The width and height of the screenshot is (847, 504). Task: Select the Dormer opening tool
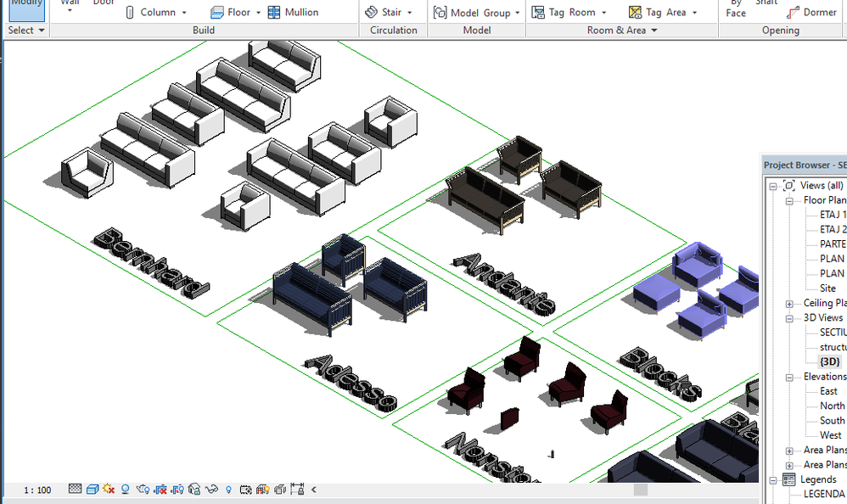pyautogui.click(x=812, y=12)
